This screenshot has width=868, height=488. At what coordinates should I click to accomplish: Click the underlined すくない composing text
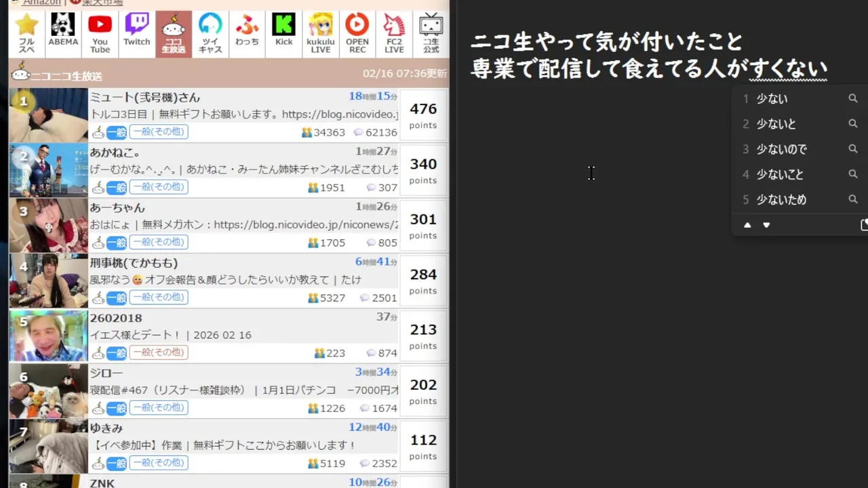[x=788, y=68]
